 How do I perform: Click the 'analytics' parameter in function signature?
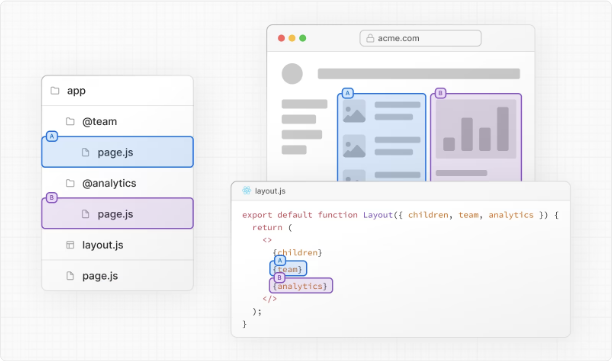point(511,215)
